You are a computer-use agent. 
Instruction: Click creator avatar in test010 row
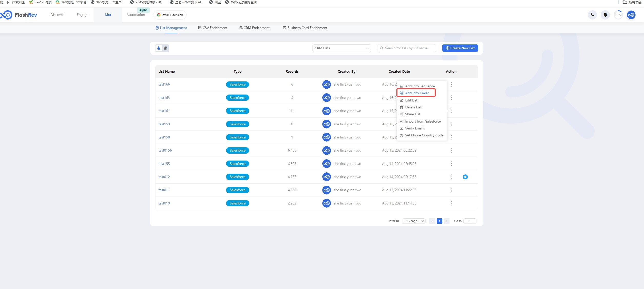coord(326,203)
